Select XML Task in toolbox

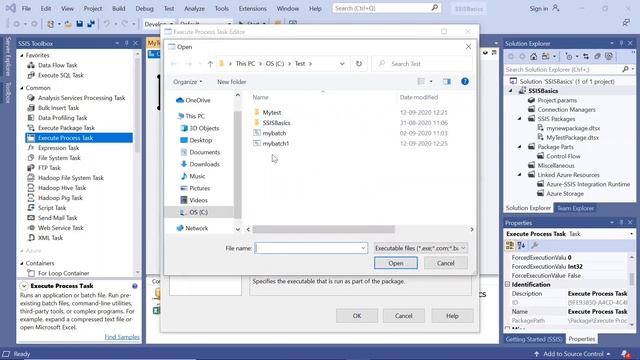[50, 238]
